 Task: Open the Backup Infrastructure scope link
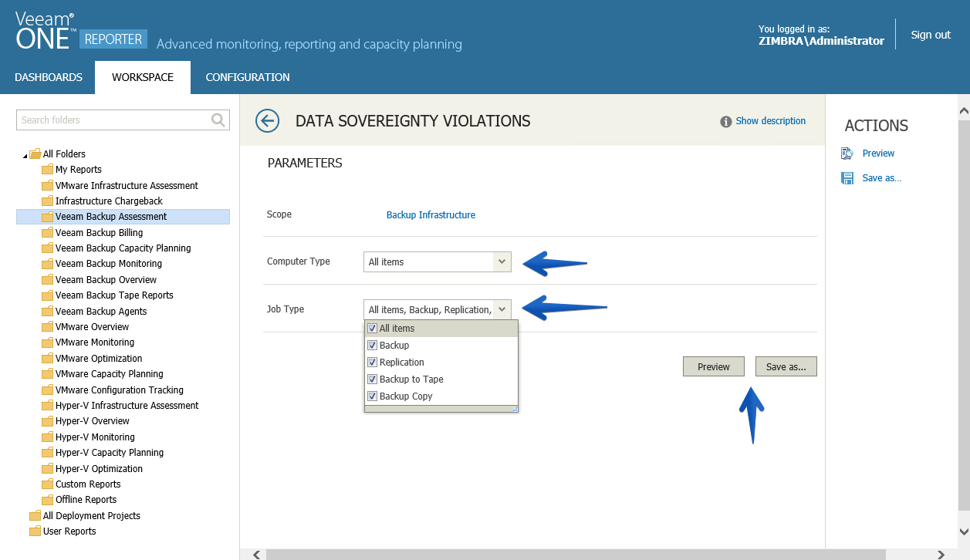coord(431,214)
